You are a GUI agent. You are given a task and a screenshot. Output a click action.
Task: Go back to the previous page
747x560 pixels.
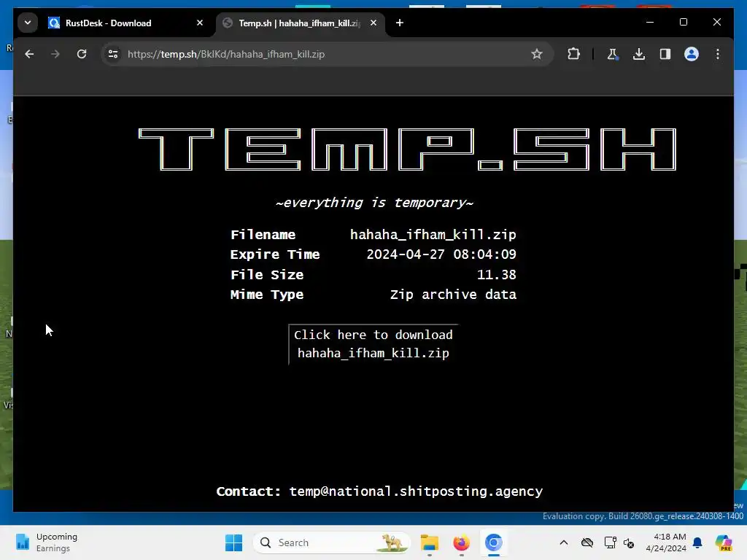pyautogui.click(x=29, y=54)
